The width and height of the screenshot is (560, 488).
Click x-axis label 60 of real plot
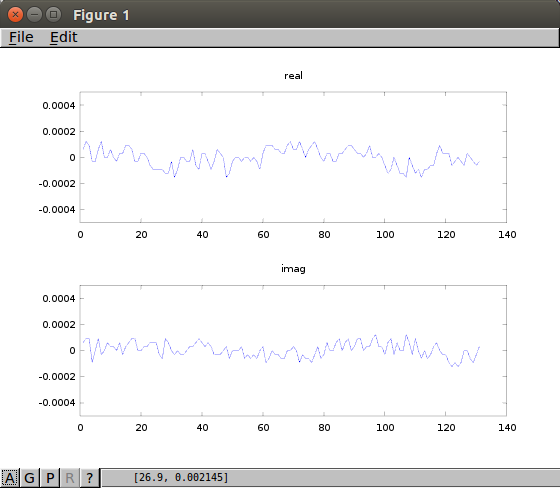coord(263,235)
